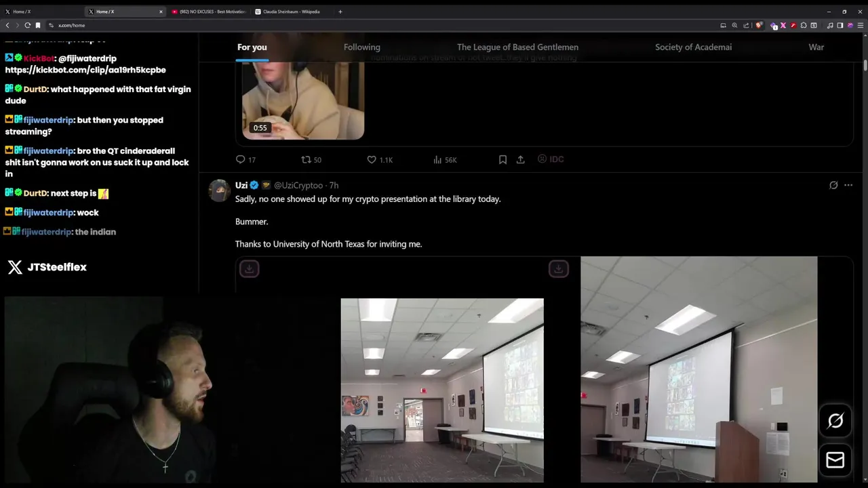The width and height of the screenshot is (868, 488).
Task: Open the red extension icon in toolbar
Action: coord(793,25)
